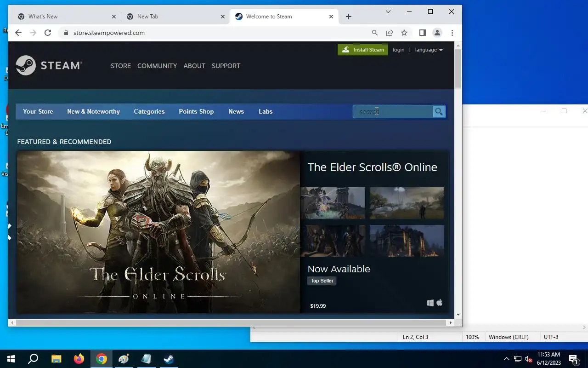The width and height of the screenshot is (588, 368).
Task: Open Chrome three-dot menu
Action: tap(452, 33)
